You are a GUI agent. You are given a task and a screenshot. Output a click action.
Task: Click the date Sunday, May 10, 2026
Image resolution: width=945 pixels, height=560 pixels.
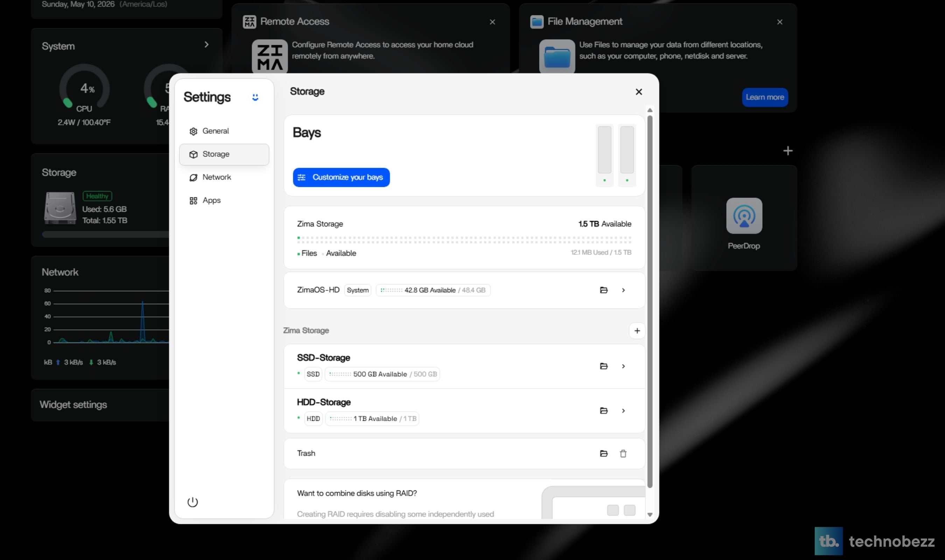pos(78,4)
